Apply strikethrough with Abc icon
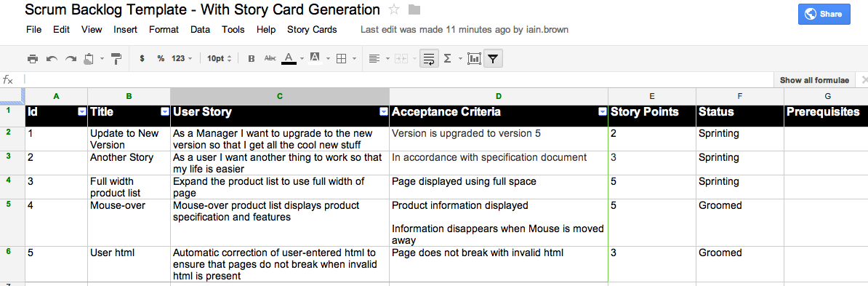Screen dimensions: 868x286 pyautogui.click(x=270, y=58)
